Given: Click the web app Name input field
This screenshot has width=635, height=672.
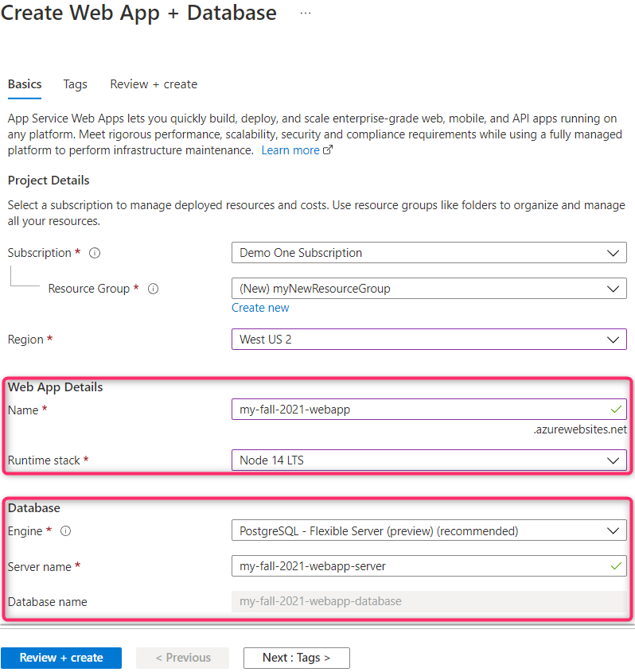Looking at the screenshot, I should [429, 410].
